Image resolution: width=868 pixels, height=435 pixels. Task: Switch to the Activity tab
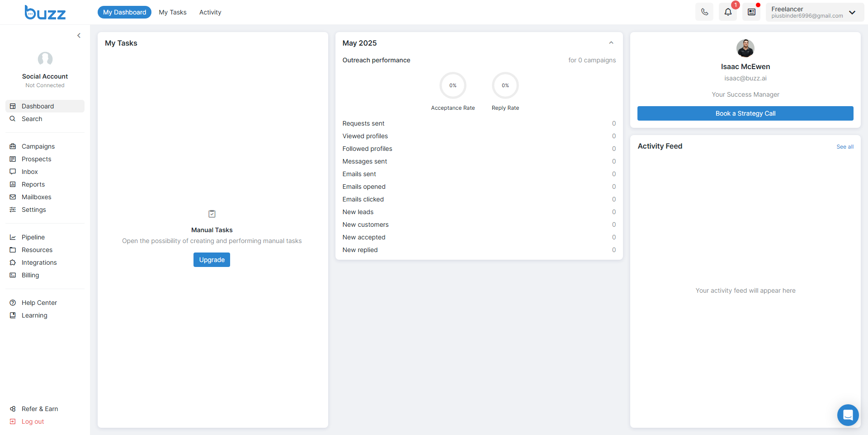[x=210, y=12]
